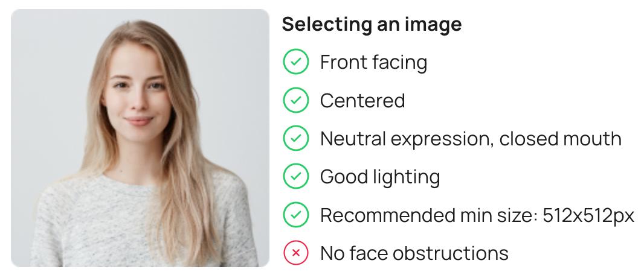Screen dimensions: 644x275
Task: Select the "Centered" guideline label
Action: pos(362,100)
